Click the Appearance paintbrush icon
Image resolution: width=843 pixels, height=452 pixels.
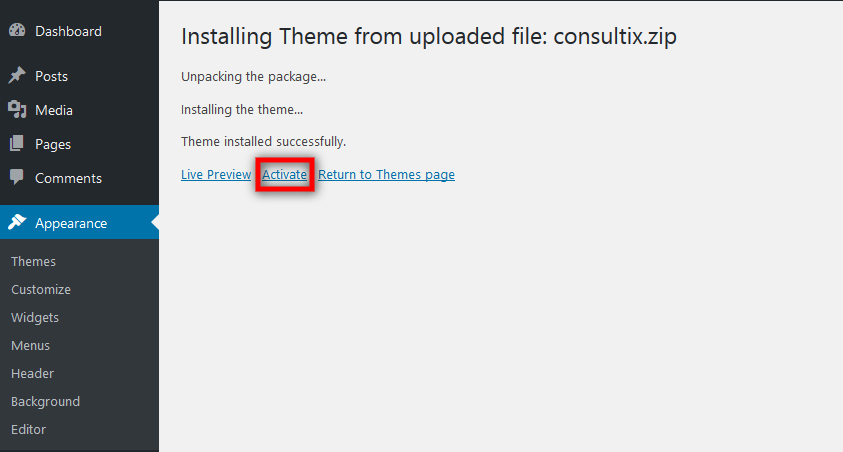tap(17, 223)
